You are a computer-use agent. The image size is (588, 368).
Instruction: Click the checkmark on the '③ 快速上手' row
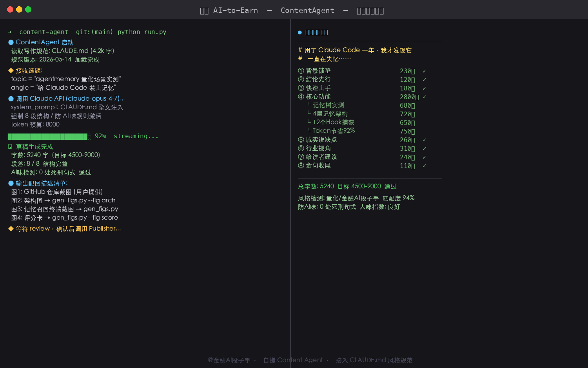coord(424,88)
